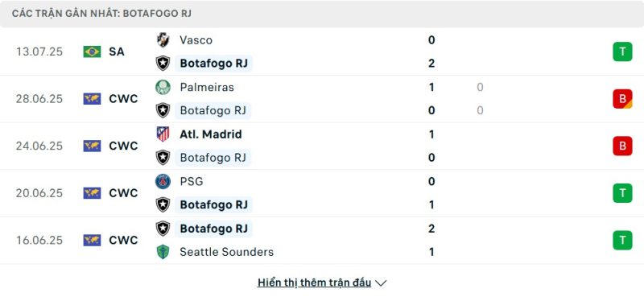The image size is (644, 301).
Task: Click the Atl. Madrid club crest
Action: [163, 134]
